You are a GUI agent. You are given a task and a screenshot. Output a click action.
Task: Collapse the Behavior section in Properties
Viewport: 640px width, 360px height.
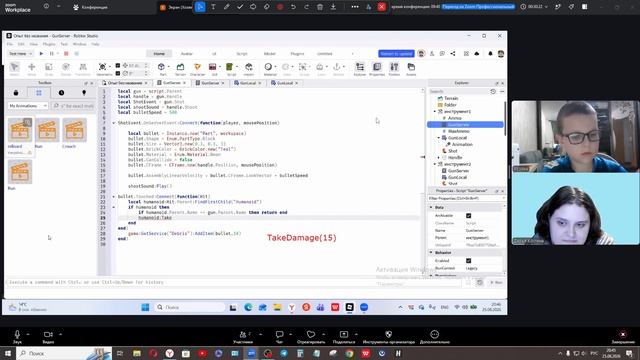click(431, 253)
